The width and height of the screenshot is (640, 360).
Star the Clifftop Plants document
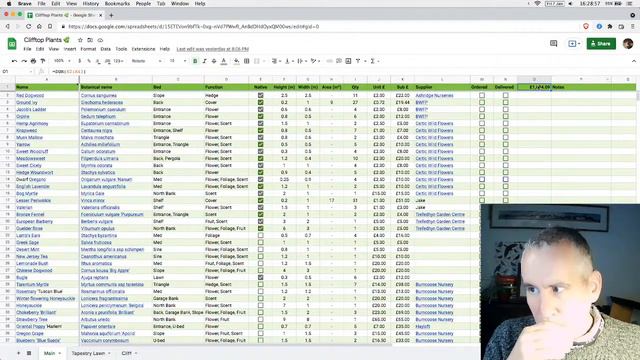click(x=80, y=40)
